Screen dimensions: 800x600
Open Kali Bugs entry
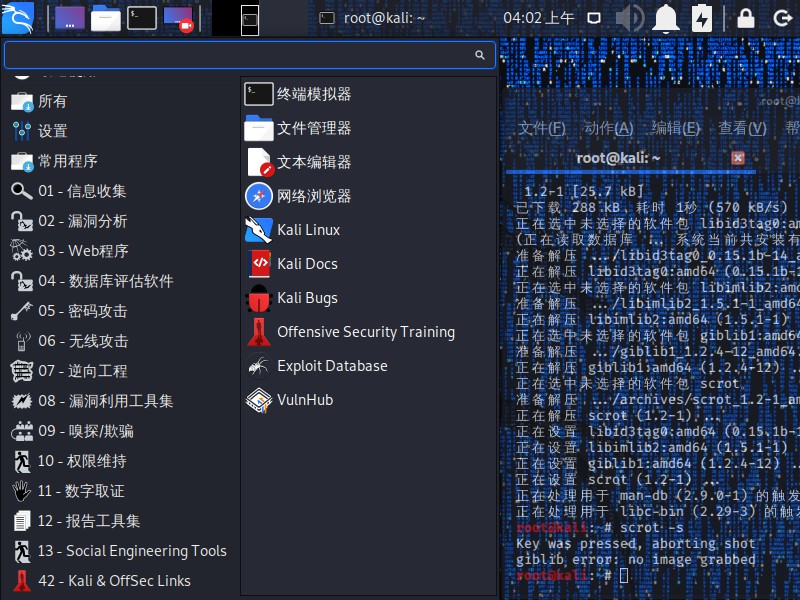pos(368,298)
